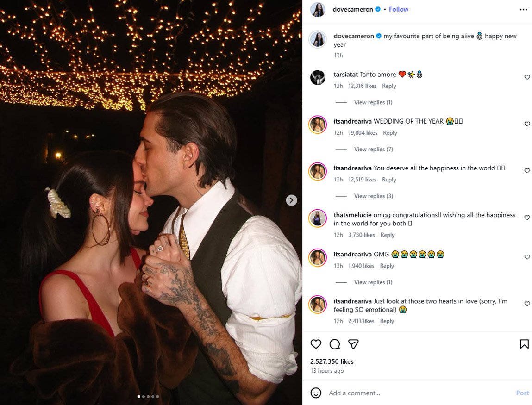Click in the Add a comment field

(417, 393)
